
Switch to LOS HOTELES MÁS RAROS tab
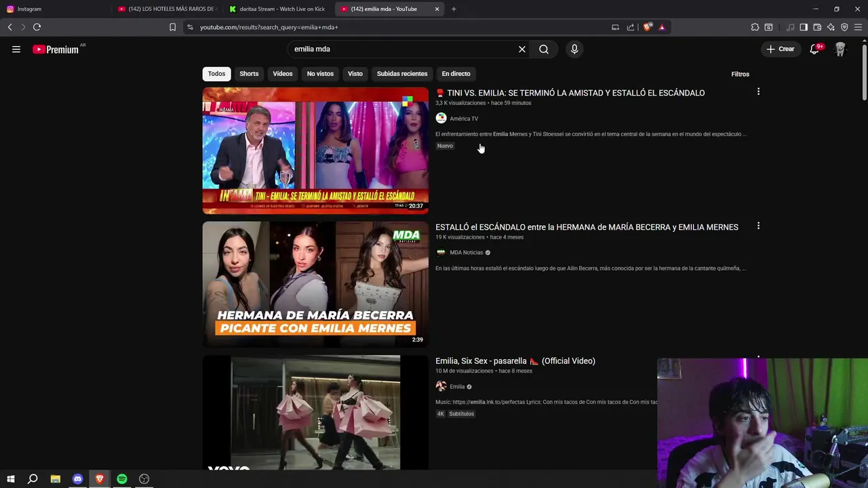click(166, 9)
